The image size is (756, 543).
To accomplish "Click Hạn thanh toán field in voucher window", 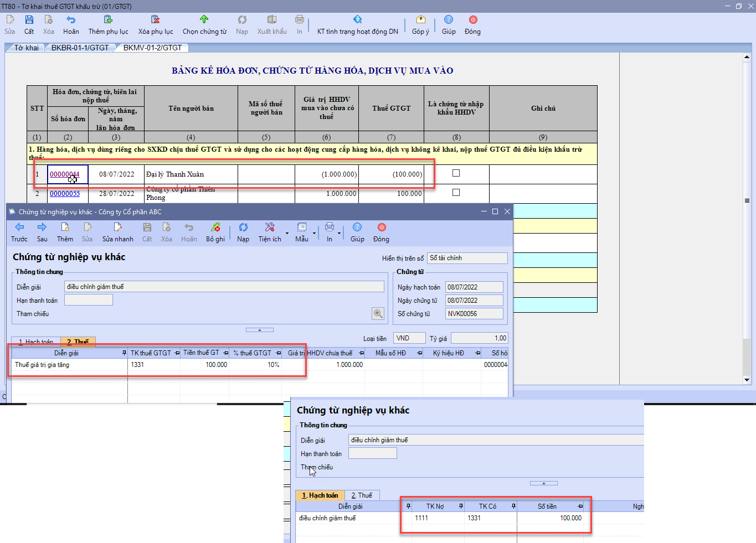I will point(89,300).
